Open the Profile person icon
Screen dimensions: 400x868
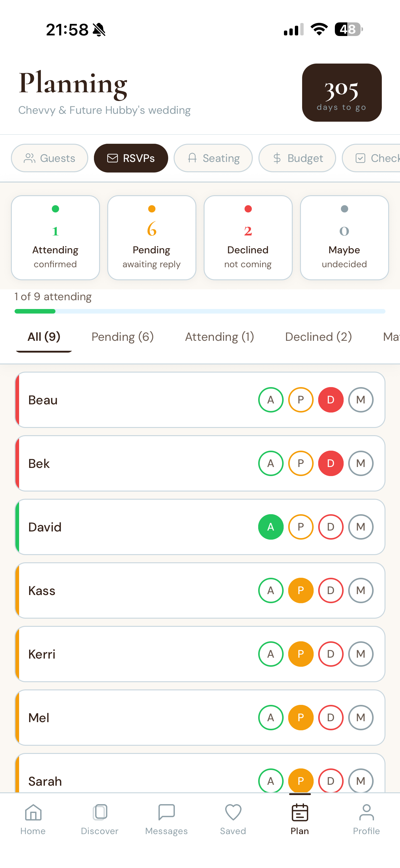click(x=366, y=812)
